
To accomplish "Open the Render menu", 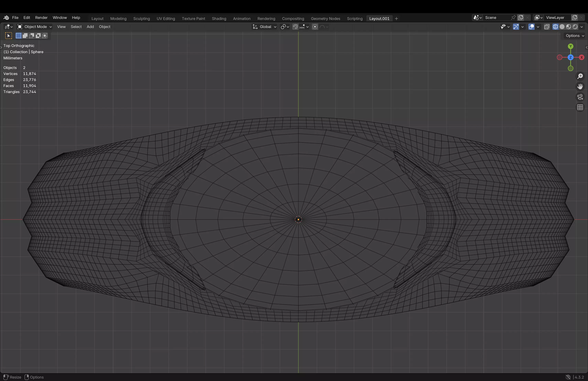I will 41,18.
